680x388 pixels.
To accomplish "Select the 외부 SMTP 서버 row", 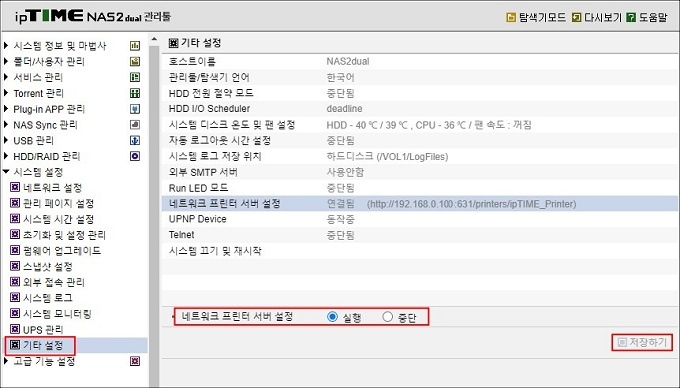I will click(x=419, y=172).
